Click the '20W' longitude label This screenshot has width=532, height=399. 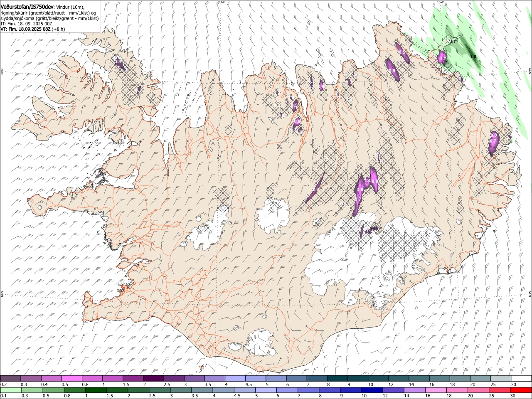point(221,2)
